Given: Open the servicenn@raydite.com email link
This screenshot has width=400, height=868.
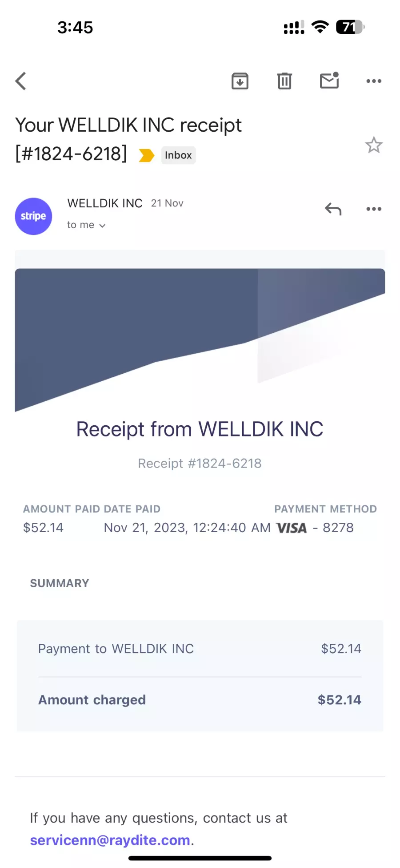Looking at the screenshot, I should pyautogui.click(x=110, y=840).
